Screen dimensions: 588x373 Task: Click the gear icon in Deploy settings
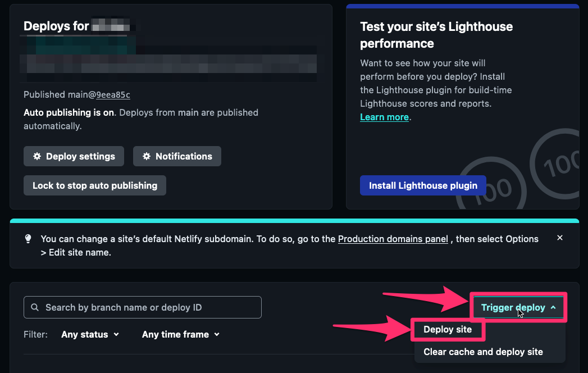pyautogui.click(x=37, y=157)
